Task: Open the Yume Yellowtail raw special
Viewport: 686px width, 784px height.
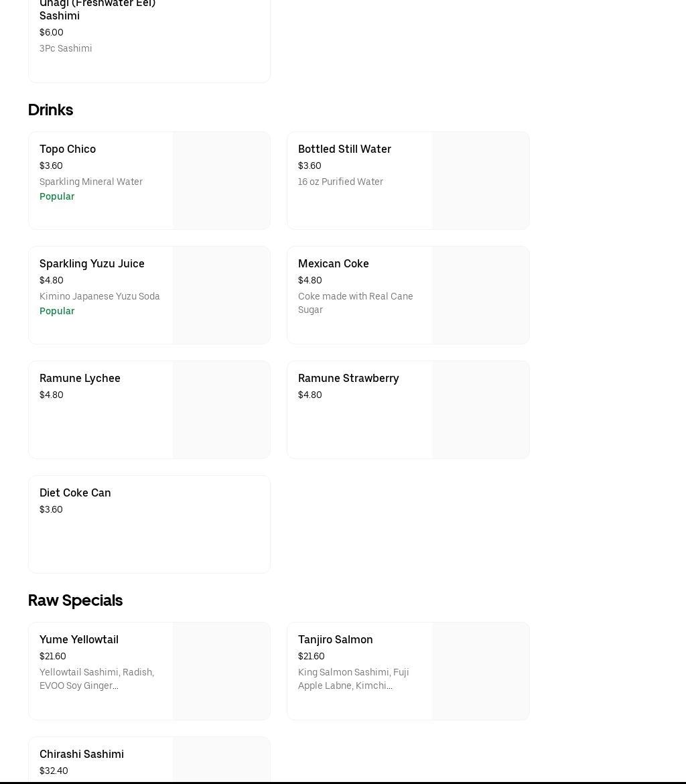Action: pos(79,639)
